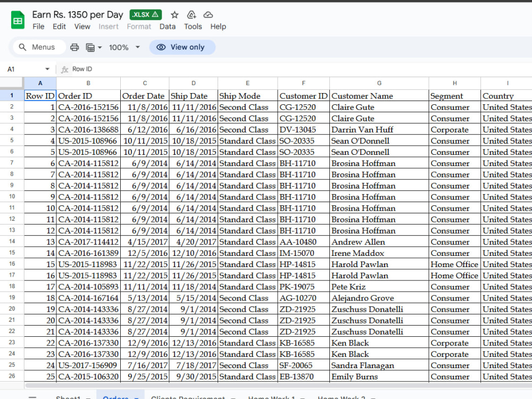Image resolution: width=532 pixels, height=399 pixels.
Task: Click the Order ID header cell
Action: click(88, 96)
